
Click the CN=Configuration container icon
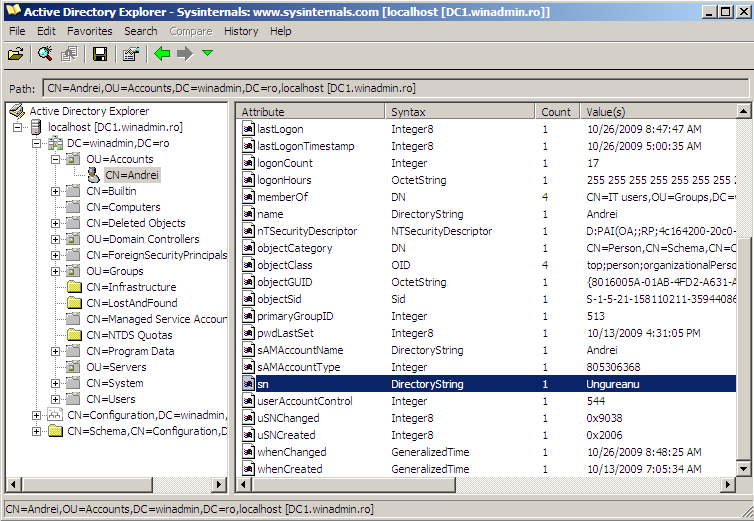(x=55, y=415)
